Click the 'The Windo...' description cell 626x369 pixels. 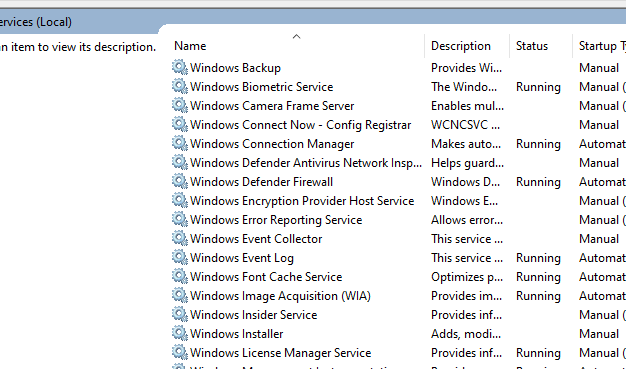click(464, 87)
